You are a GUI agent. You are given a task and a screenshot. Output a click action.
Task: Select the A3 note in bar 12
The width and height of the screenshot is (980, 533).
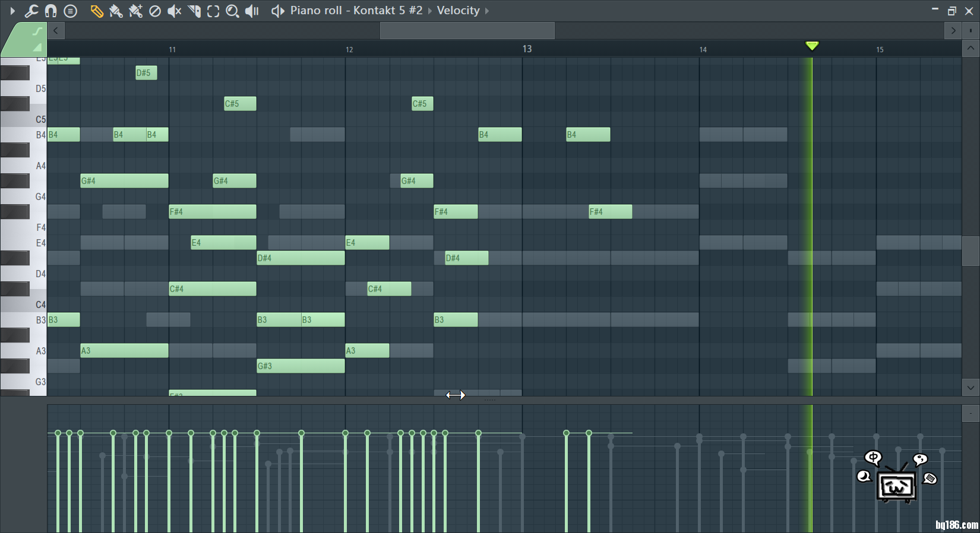tap(367, 351)
